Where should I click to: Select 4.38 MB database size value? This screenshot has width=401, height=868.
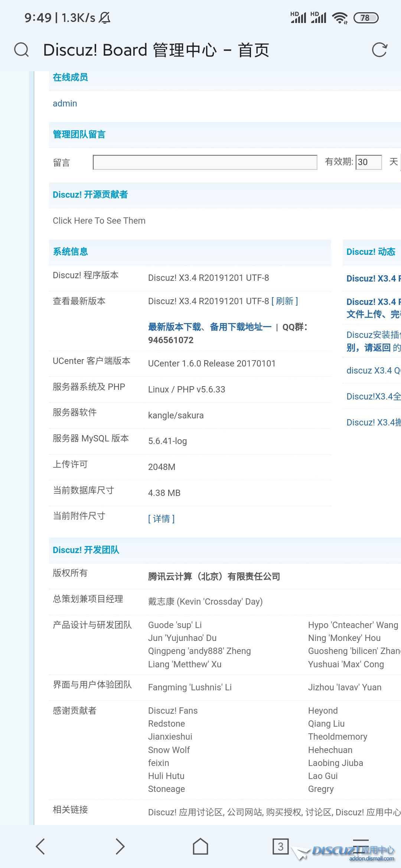[164, 493]
